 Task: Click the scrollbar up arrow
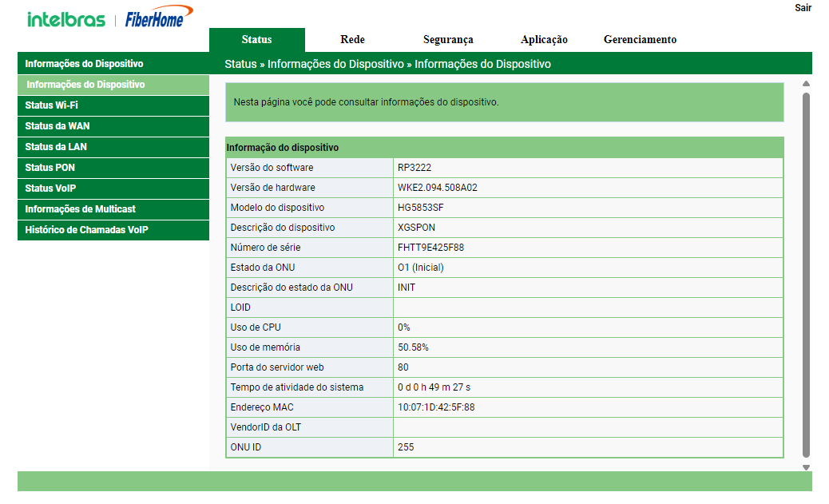[806, 84]
